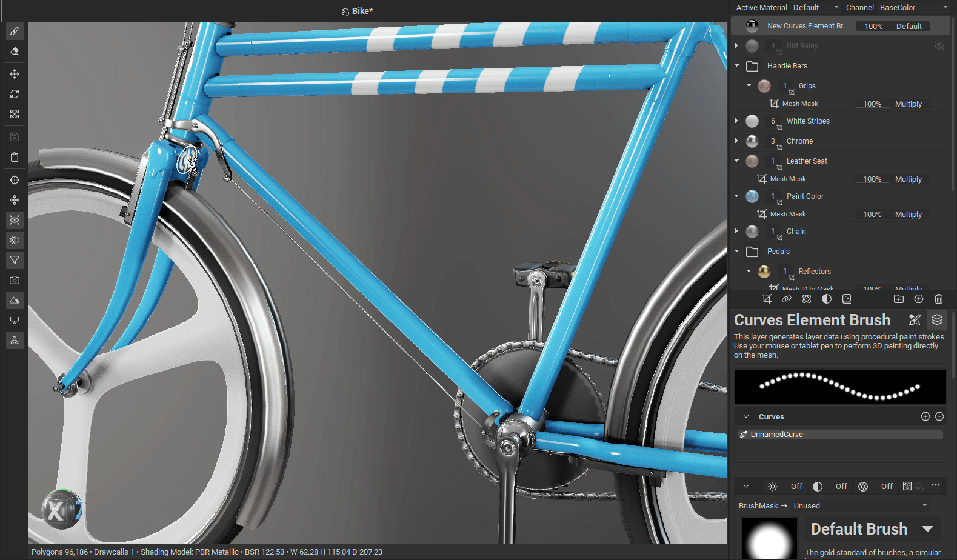
Task: Adjust opacity 100% of New Curves Element layer
Action: coord(873,26)
